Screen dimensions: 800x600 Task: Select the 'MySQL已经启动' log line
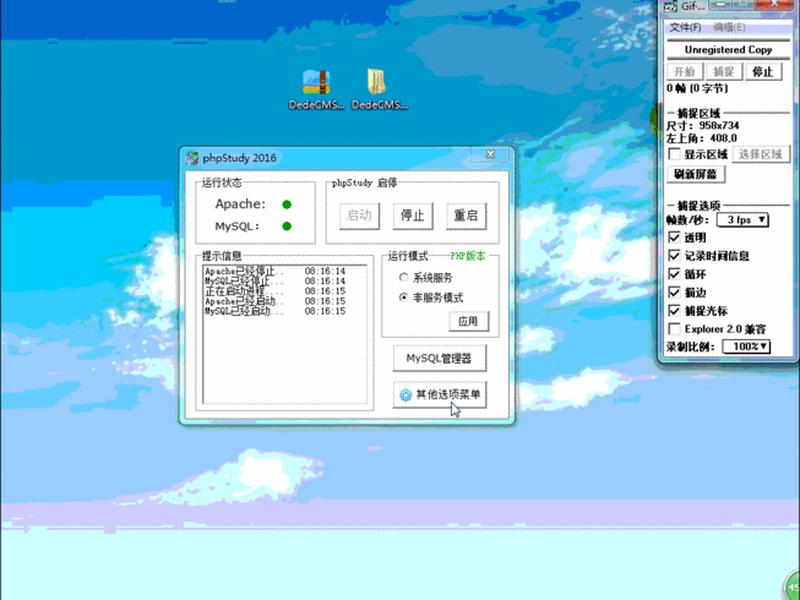click(276, 311)
